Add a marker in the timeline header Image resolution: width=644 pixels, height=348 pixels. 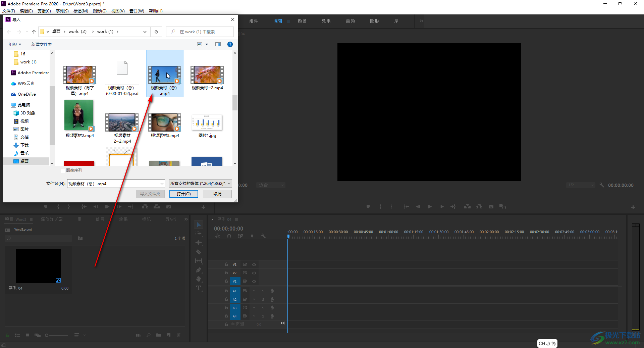[252, 236]
